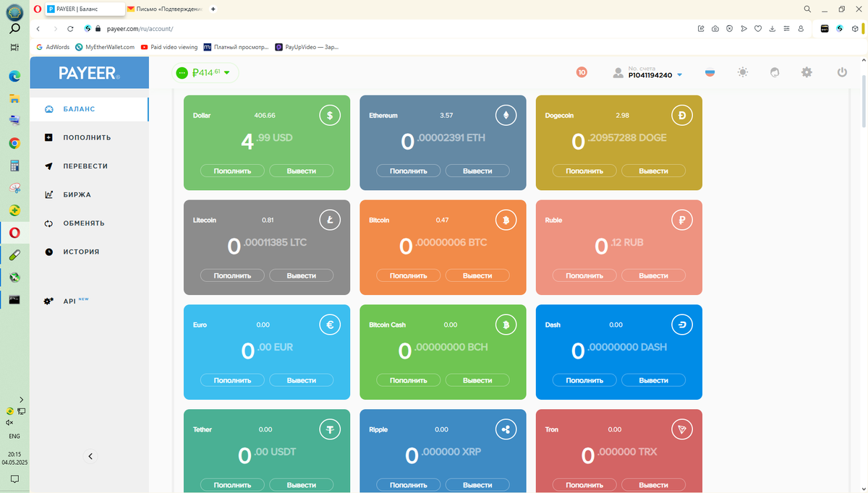Click the Ruble card currency icon
868x493 pixels.
click(681, 220)
